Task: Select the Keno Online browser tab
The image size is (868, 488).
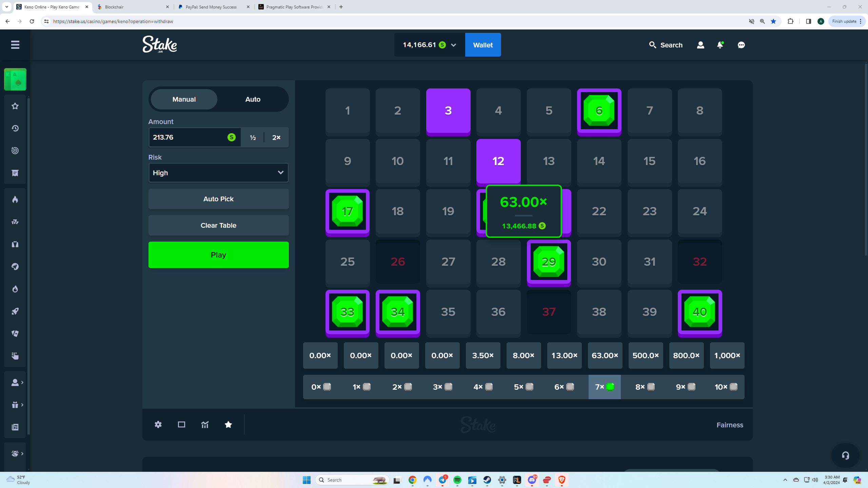Action: (53, 7)
